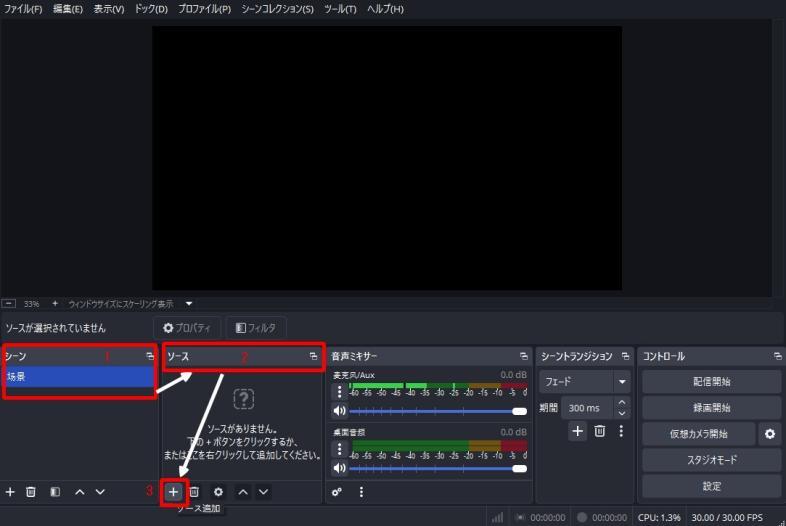This screenshot has height=526, width=786.
Task: Expand the フェード transition dropdown
Action: tap(622, 382)
